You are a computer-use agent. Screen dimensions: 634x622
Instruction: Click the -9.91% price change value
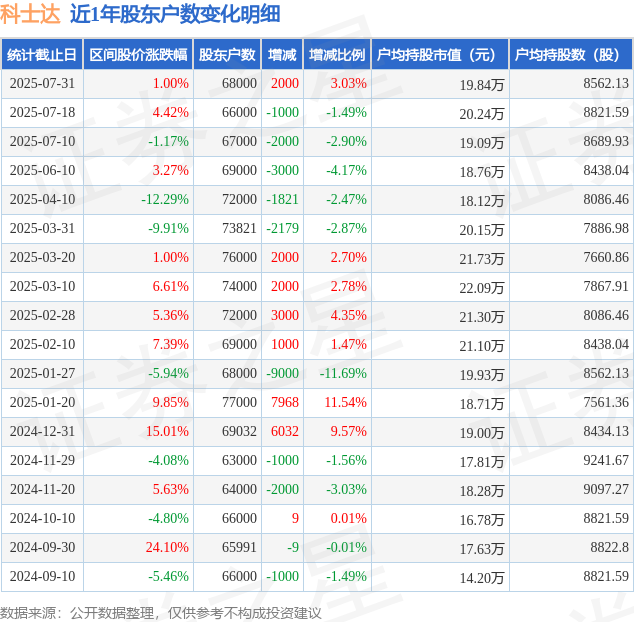168,228
